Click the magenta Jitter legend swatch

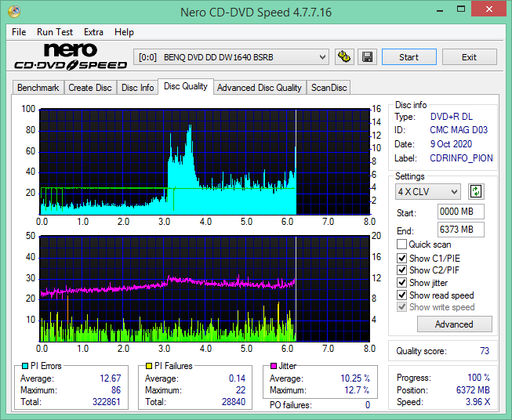(274, 366)
